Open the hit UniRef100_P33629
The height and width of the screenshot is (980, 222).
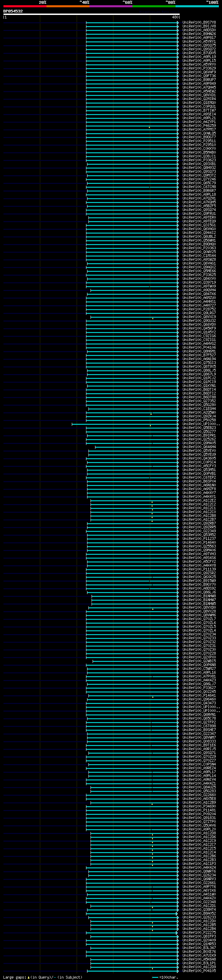click(x=199, y=68)
